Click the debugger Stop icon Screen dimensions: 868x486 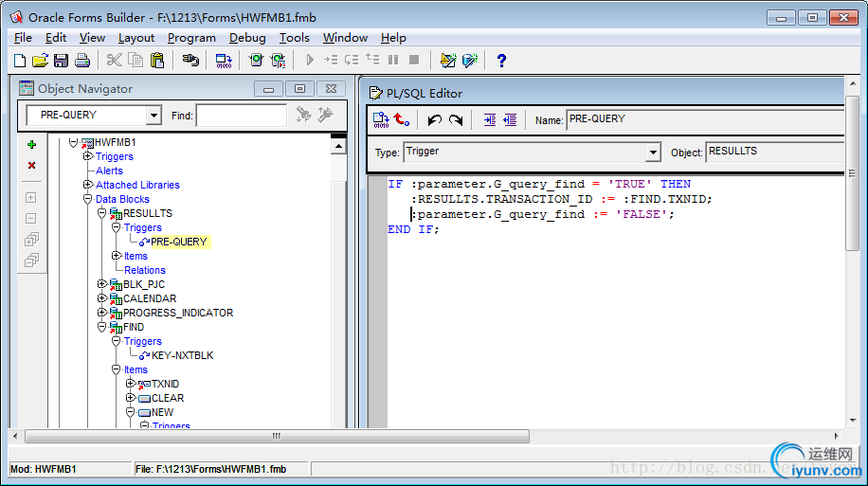(414, 60)
